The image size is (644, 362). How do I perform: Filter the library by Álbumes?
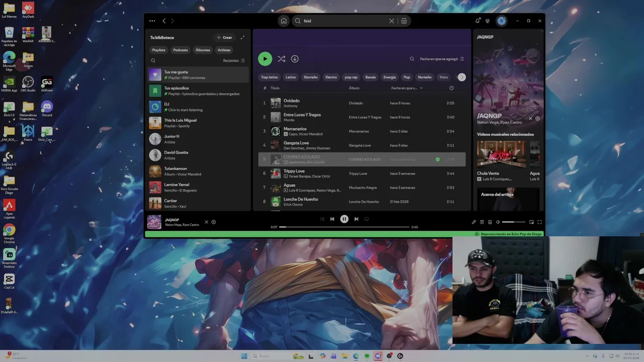click(203, 50)
